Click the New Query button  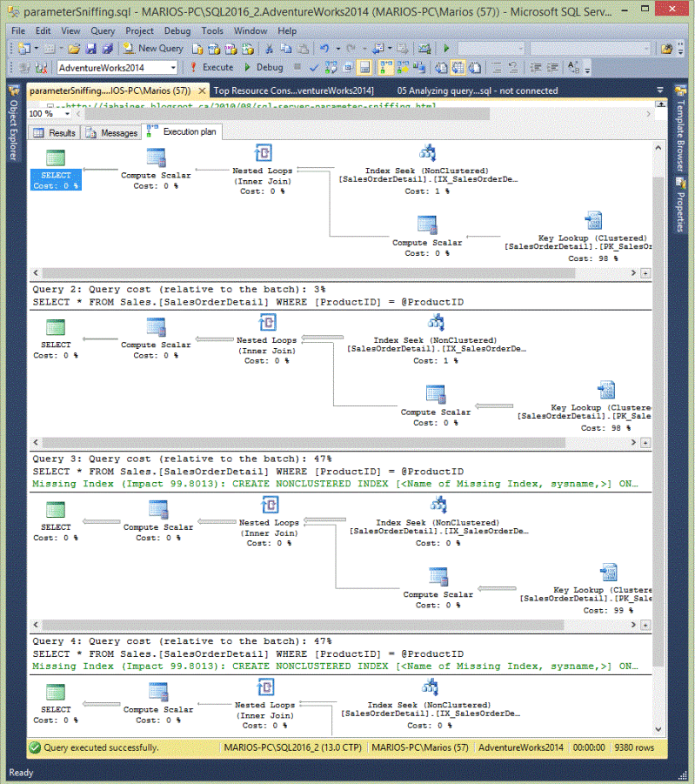(152, 49)
